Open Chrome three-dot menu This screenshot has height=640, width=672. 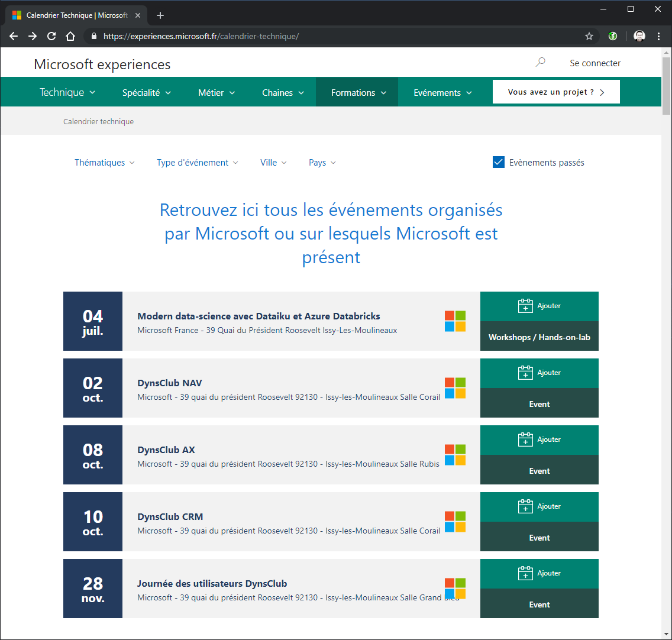click(x=659, y=37)
